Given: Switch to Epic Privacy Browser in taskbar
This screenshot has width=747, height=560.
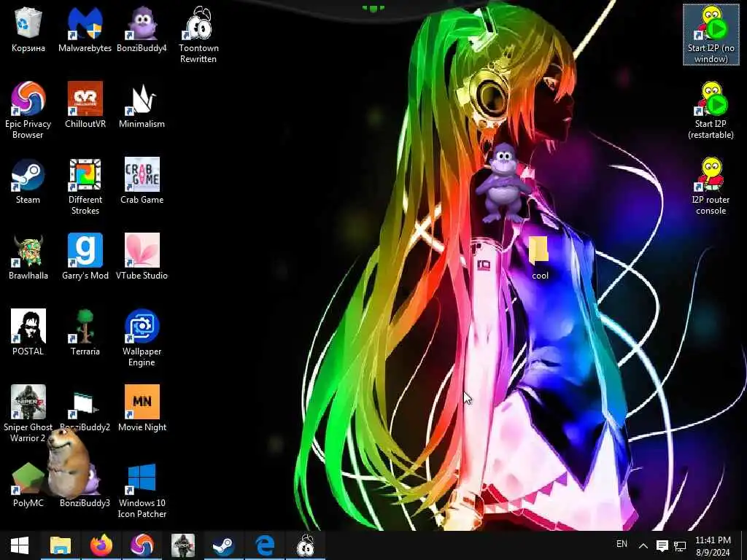Looking at the screenshot, I should (142, 545).
